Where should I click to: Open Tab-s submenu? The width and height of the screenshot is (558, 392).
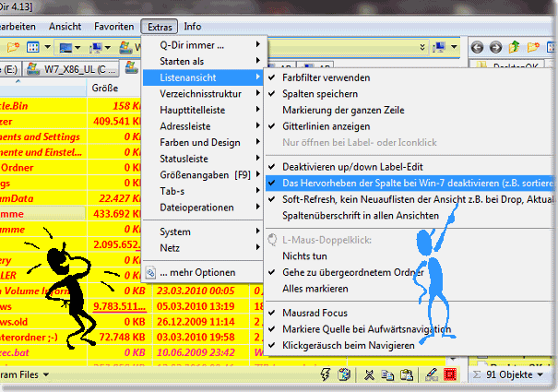click(203, 191)
